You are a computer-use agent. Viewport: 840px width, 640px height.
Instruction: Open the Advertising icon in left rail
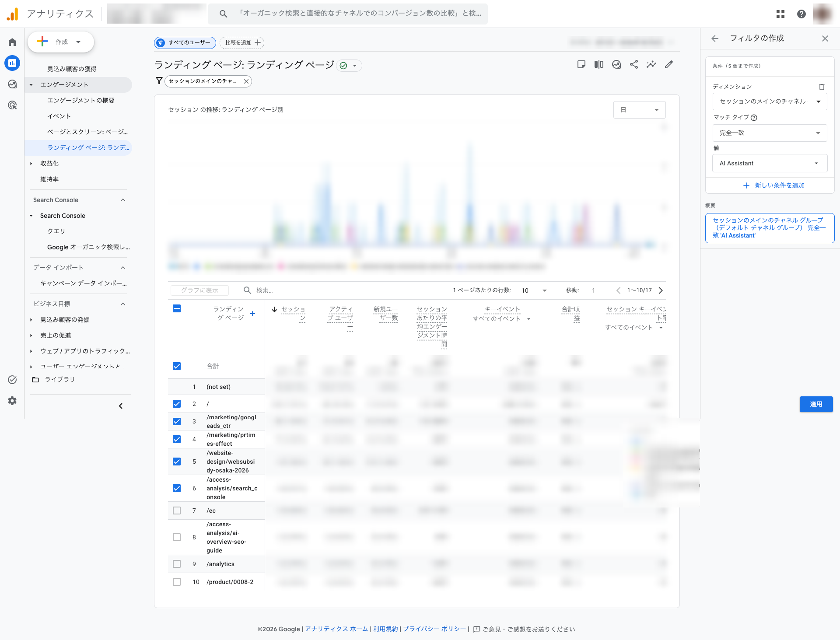[12, 105]
